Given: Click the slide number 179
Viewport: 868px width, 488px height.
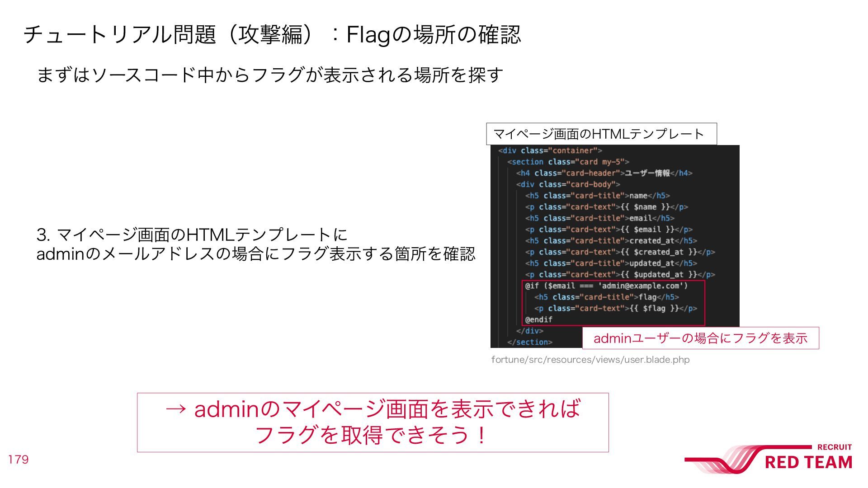Looking at the screenshot, I should tap(18, 460).
